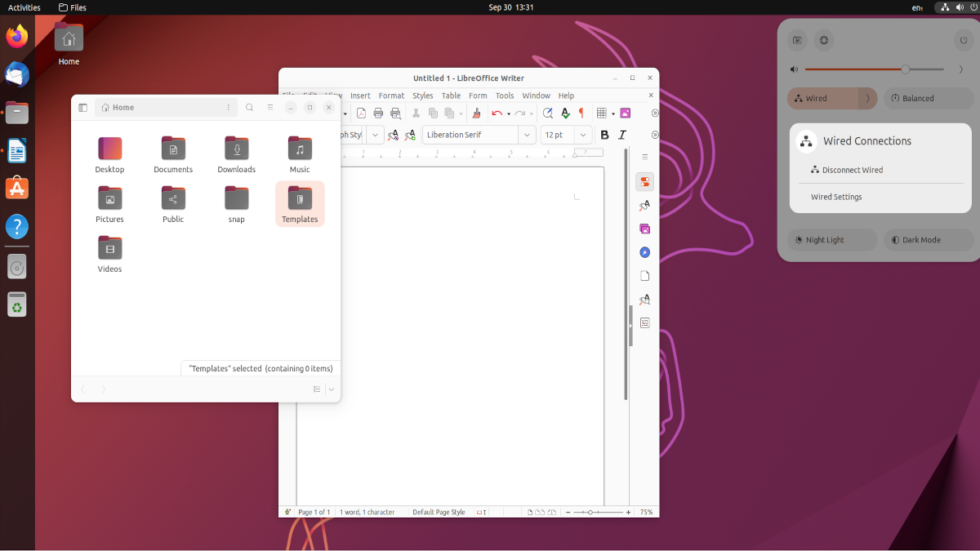Click the red Undo arrow in Writer
Screen dimensions: 980x551
click(x=497, y=113)
